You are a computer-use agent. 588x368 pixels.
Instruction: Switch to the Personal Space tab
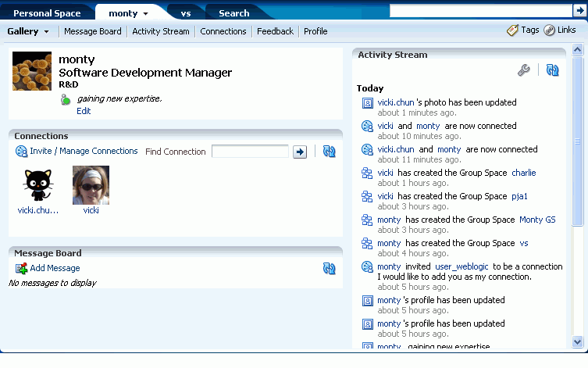click(47, 13)
